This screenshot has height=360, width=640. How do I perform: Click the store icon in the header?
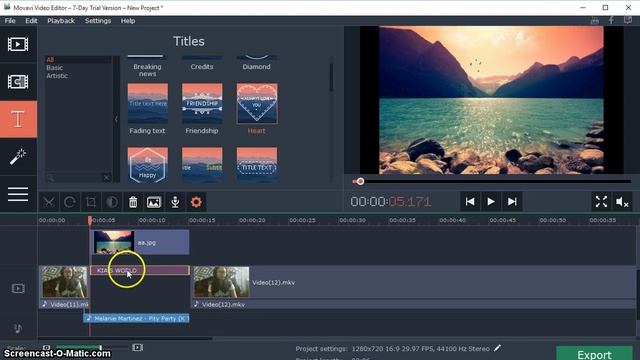595,20
